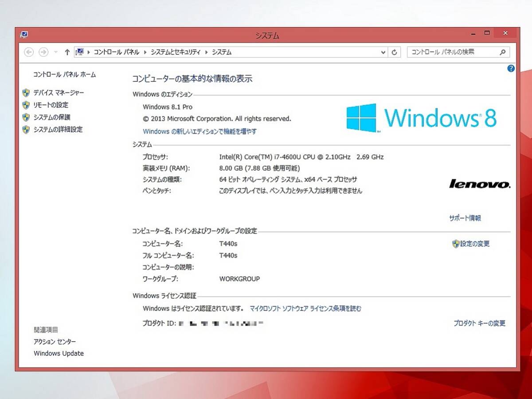The height and width of the screenshot is (399, 532).
Task: Click the Windows 8.1 Pro edition text
Action: pyautogui.click(x=168, y=107)
